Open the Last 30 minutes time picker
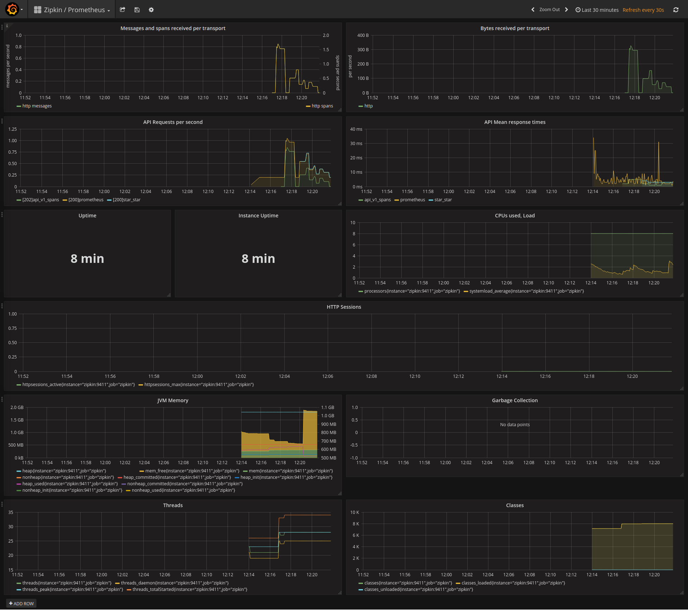The width and height of the screenshot is (688, 616). pos(597,10)
